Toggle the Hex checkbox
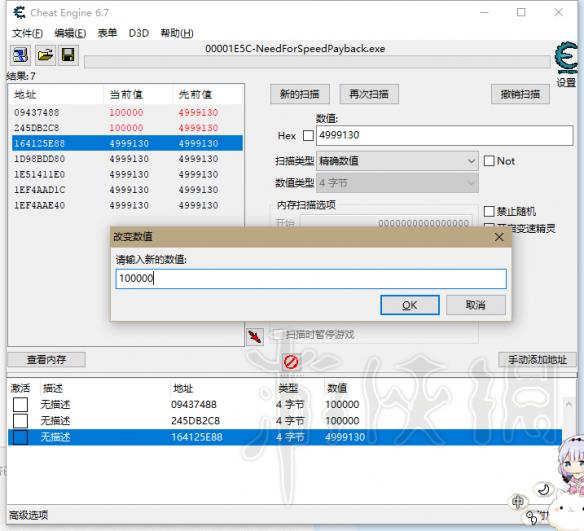 [308, 136]
